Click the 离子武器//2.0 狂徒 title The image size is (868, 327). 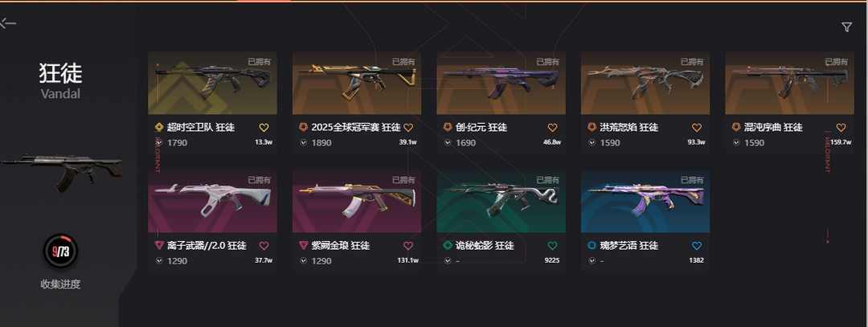point(207,245)
